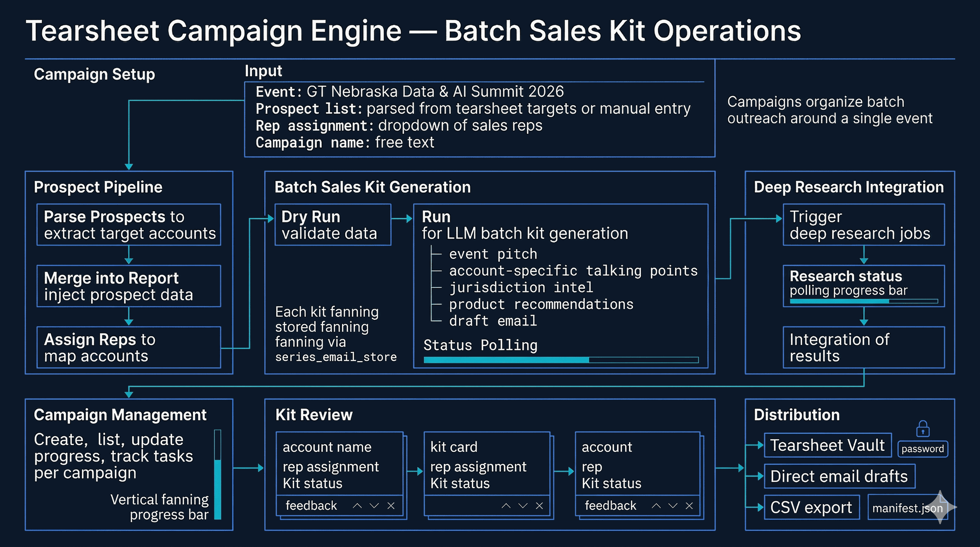Click 'kit card' text
Image resolution: width=980 pixels, height=547 pixels.
click(x=453, y=447)
